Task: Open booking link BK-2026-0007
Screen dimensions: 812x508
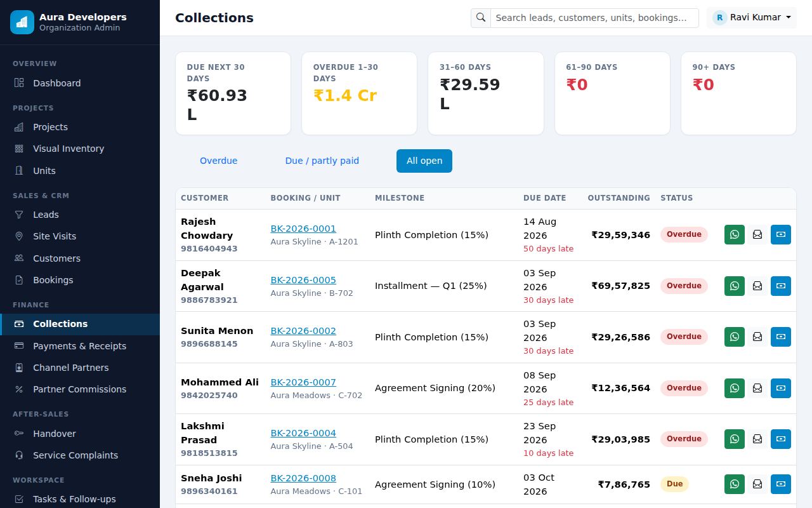Action: (303, 382)
